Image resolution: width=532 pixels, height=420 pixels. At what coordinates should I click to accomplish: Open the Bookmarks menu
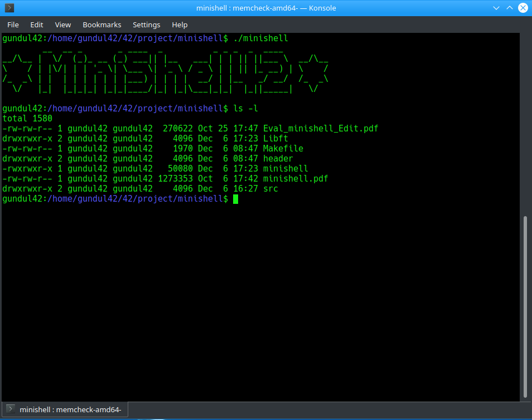coord(101,25)
